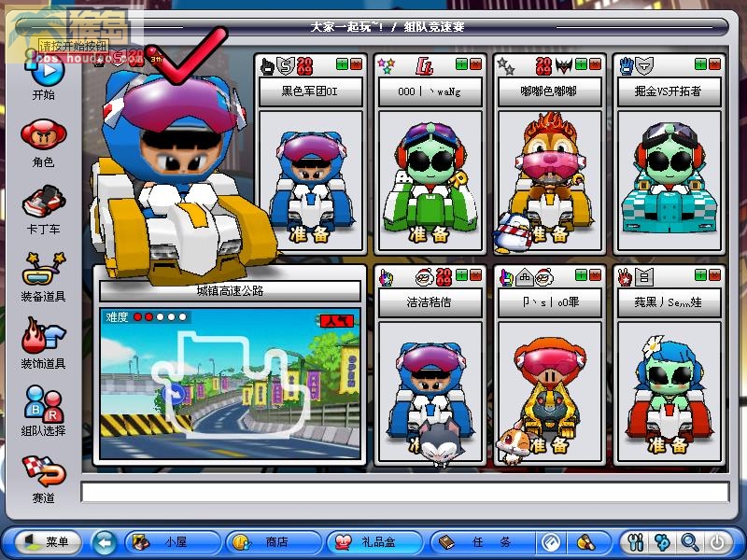Click the round blue emblem icon beside 任务
The image size is (747, 560).
pos(550,542)
